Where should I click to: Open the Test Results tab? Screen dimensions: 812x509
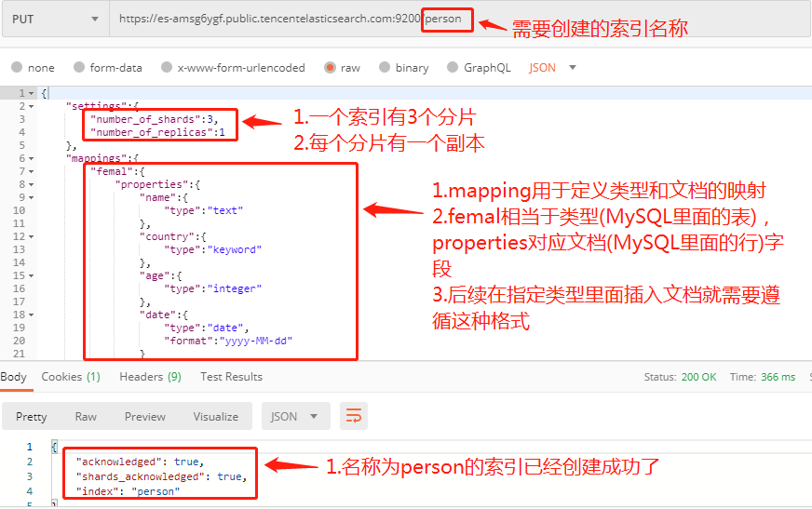pos(232,377)
